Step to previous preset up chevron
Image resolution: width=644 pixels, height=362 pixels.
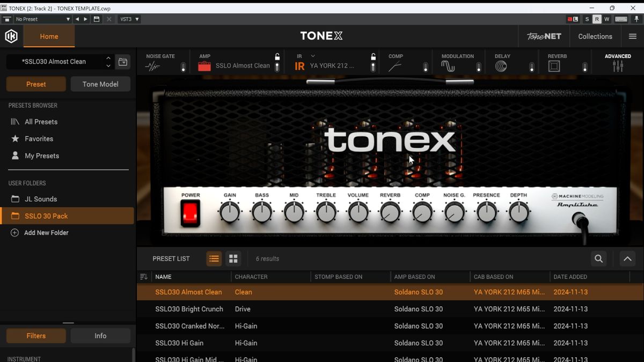click(108, 57)
